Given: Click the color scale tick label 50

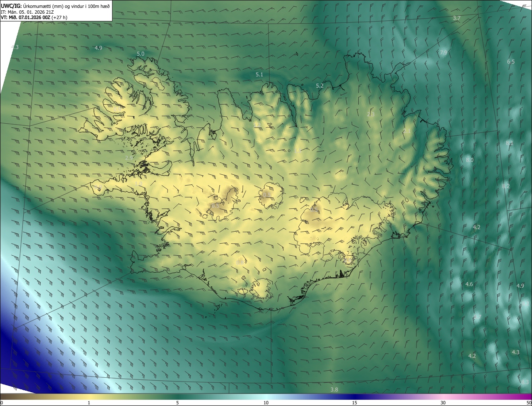Looking at the screenshot, I should (529, 403).
